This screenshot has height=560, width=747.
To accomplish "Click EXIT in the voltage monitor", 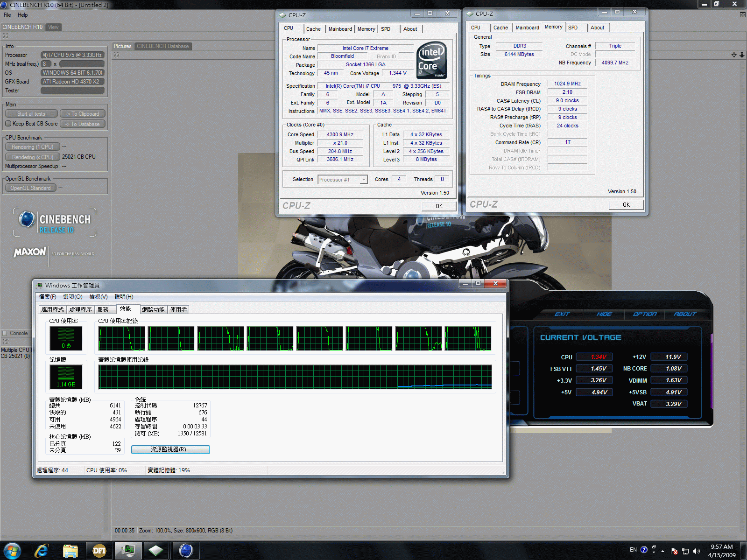I will pyautogui.click(x=562, y=314).
